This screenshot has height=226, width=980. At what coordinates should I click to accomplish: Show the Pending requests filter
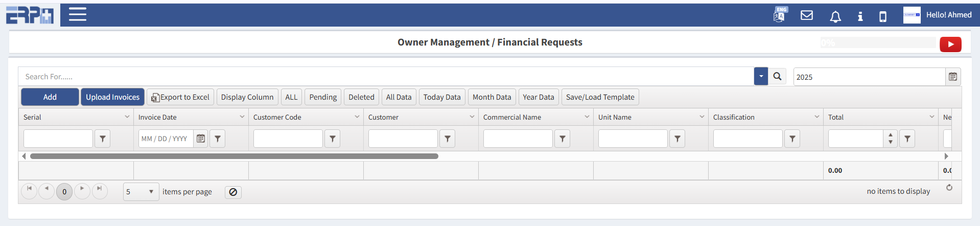pyautogui.click(x=323, y=97)
